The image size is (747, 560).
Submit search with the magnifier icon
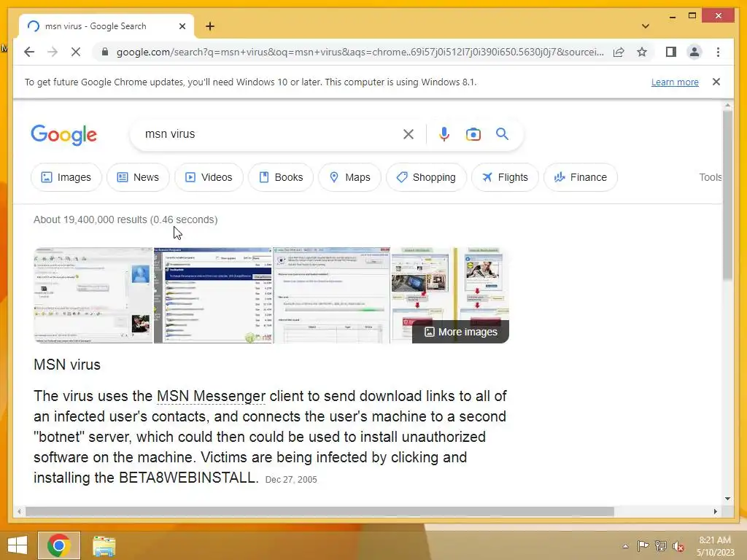click(x=502, y=134)
